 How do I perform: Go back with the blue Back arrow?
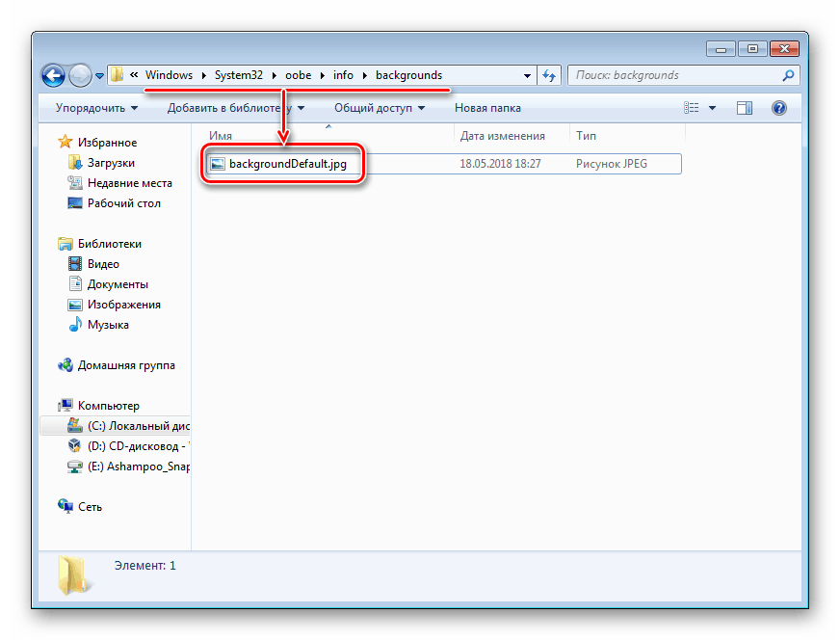[53, 75]
